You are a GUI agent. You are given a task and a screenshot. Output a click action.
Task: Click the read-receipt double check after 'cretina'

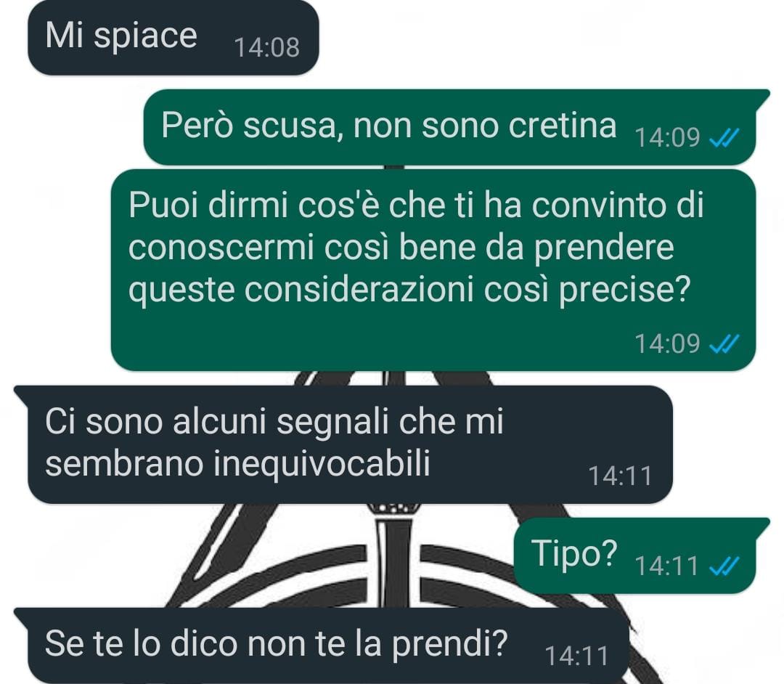click(724, 137)
